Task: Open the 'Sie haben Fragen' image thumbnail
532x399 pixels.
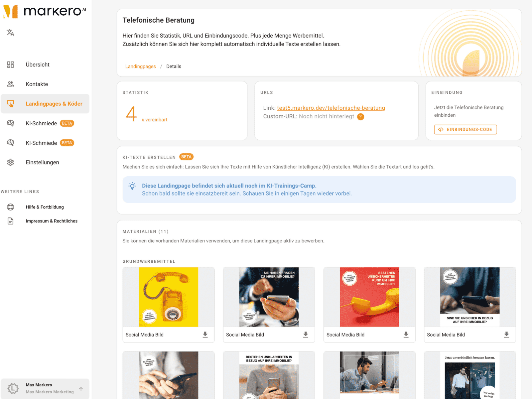Action: pos(269,297)
